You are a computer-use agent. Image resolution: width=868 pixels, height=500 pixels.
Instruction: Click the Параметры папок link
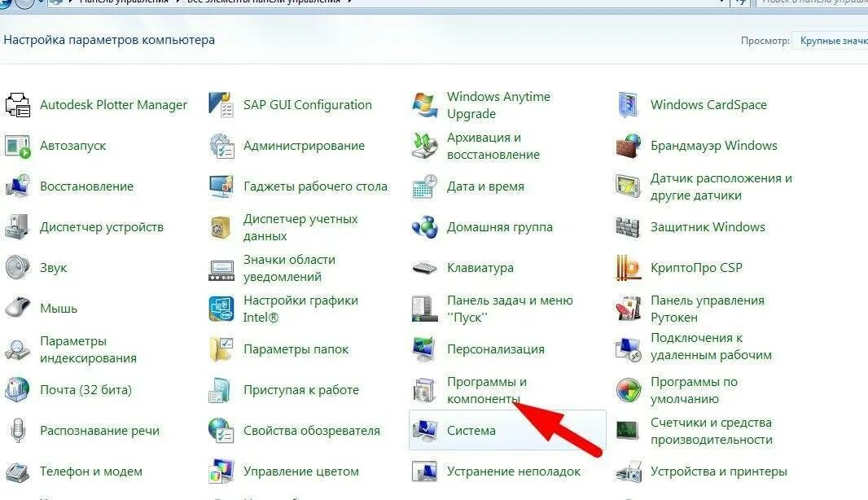(296, 349)
